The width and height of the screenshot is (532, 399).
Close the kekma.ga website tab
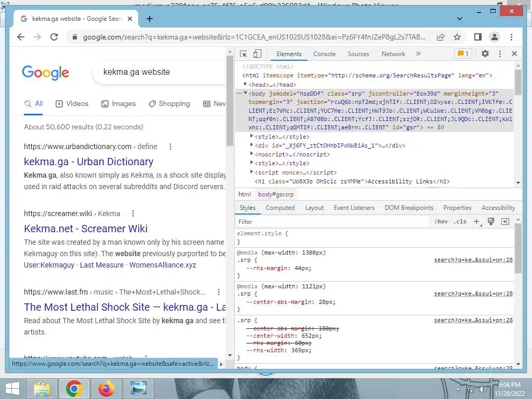pos(129,19)
